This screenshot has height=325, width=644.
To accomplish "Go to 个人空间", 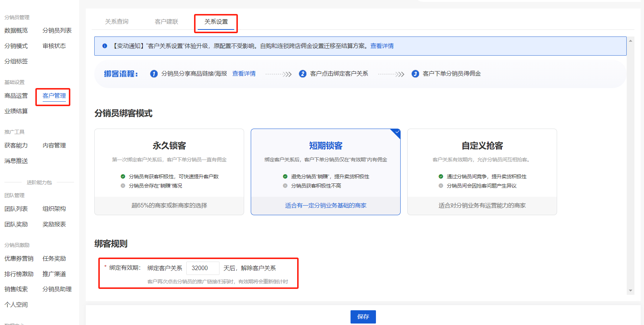I will [x=16, y=305].
